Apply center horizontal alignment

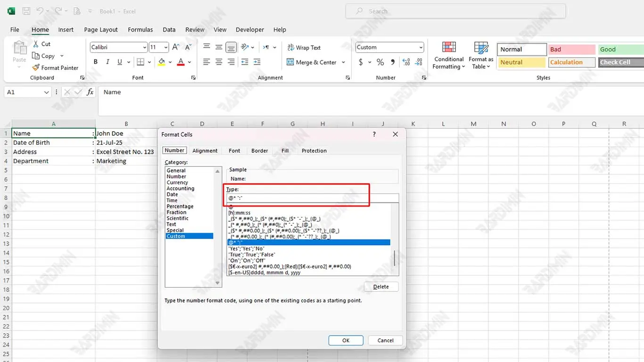[x=219, y=62]
